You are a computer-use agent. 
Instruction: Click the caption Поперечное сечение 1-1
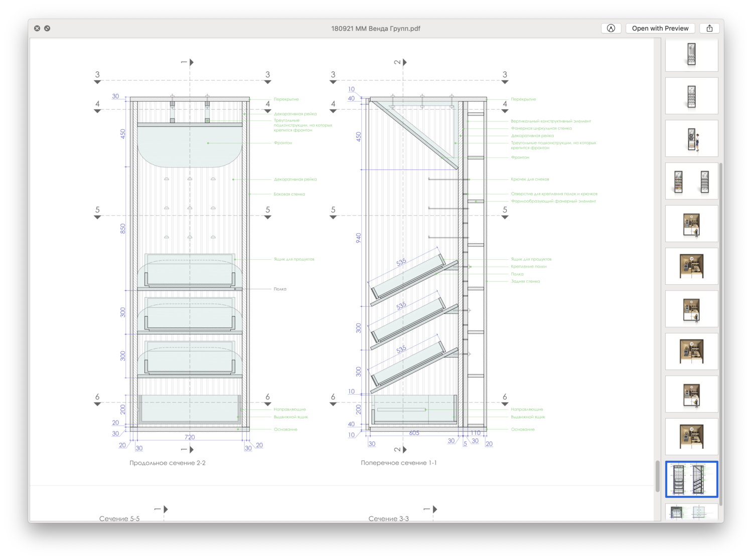pyautogui.click(x=398, y=463)
